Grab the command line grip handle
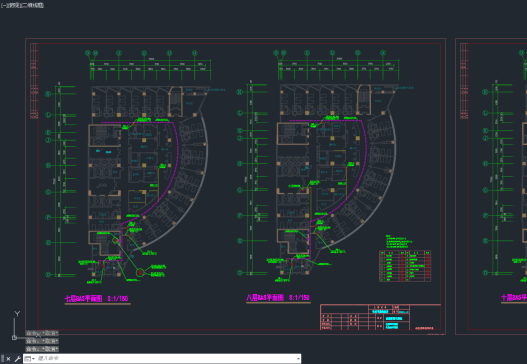This screenshot has width=527, height=364. click(2, 359)
